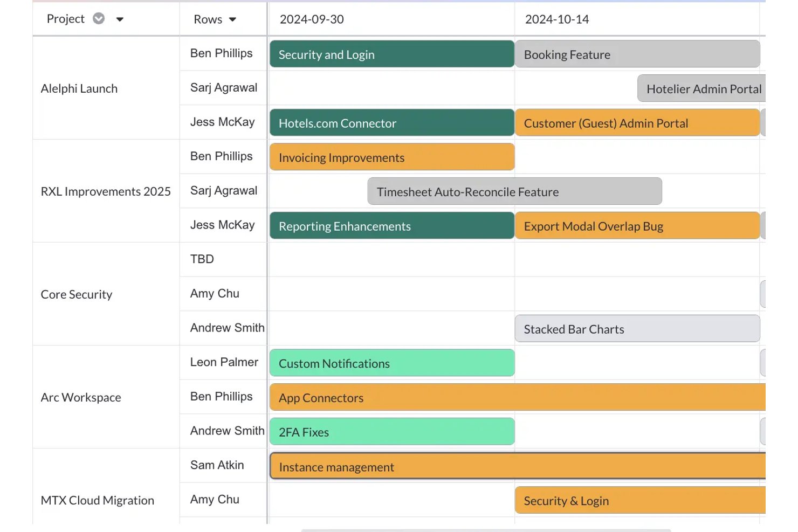Select Jess McKay under RXL Improvements 2025
The height and width of the screenshot is (532, 798).
[x=223, y=225]
